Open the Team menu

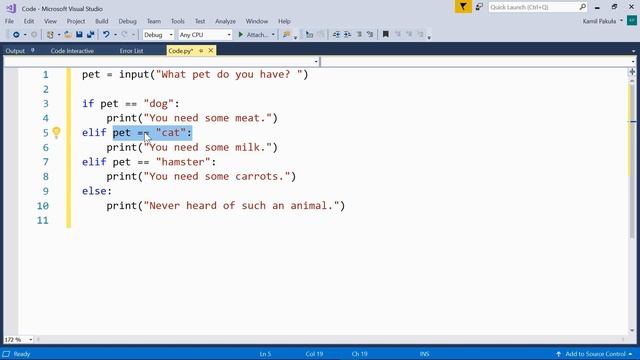tap(154, 21)
